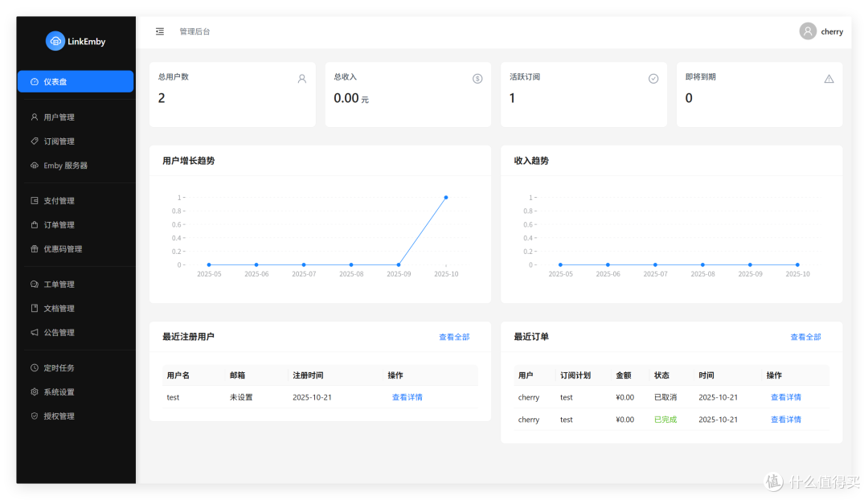Click the 总用户数 value 2
The width and height of the screenshot is (868, 500).
(162, 98)
